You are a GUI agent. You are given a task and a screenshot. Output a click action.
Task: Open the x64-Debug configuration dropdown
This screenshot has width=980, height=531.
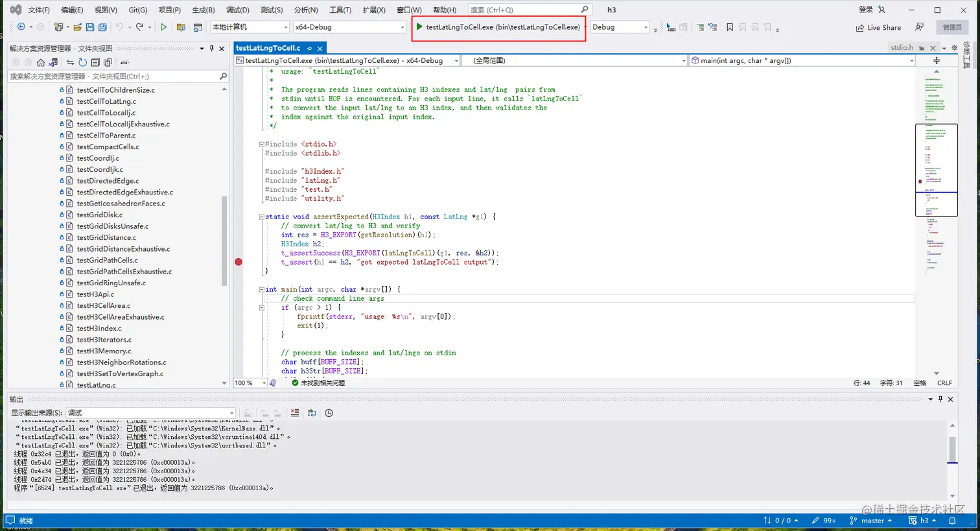[349, 27]
